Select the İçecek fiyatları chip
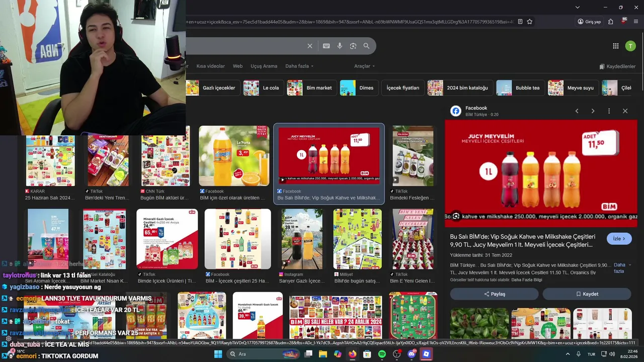 [x=403, y=87]
